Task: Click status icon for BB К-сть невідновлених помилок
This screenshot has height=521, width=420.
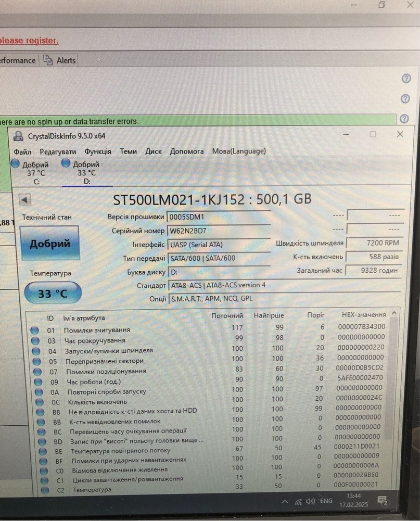Action: [41, 422]
